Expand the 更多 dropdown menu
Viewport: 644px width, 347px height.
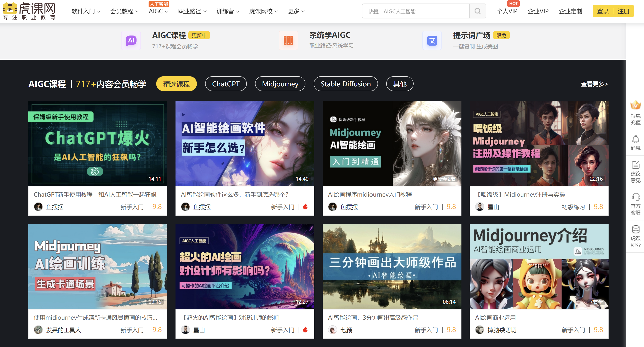(x=296, y=11)
